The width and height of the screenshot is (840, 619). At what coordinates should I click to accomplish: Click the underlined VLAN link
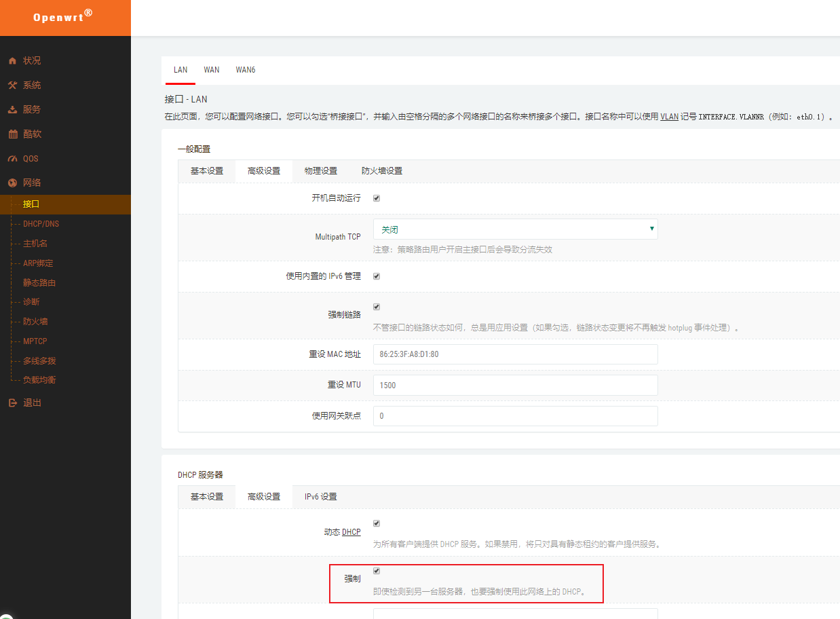click(x=668, y=116)
